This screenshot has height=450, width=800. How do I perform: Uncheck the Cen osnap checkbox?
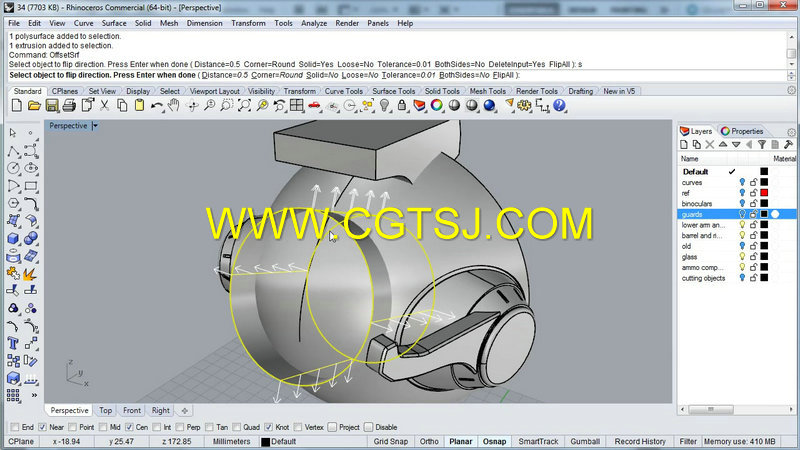[x=129, y=427]
